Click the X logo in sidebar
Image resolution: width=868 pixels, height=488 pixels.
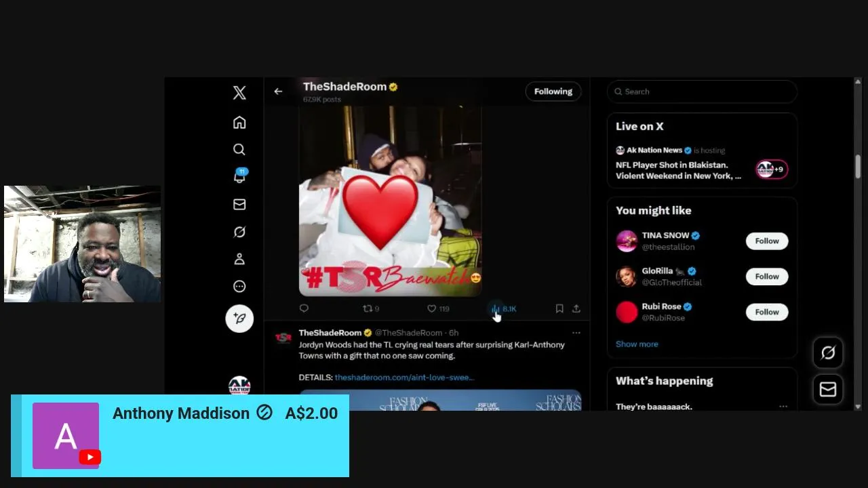[239, 93]
